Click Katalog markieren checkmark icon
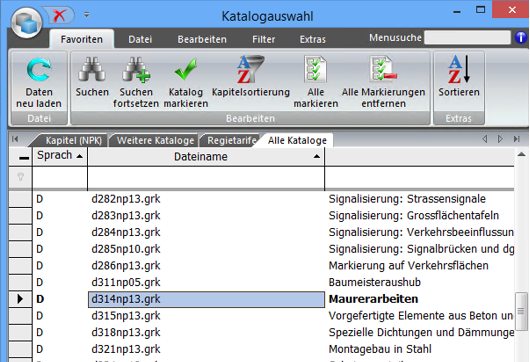Viewport: 530px width, 362px height. 186,69
